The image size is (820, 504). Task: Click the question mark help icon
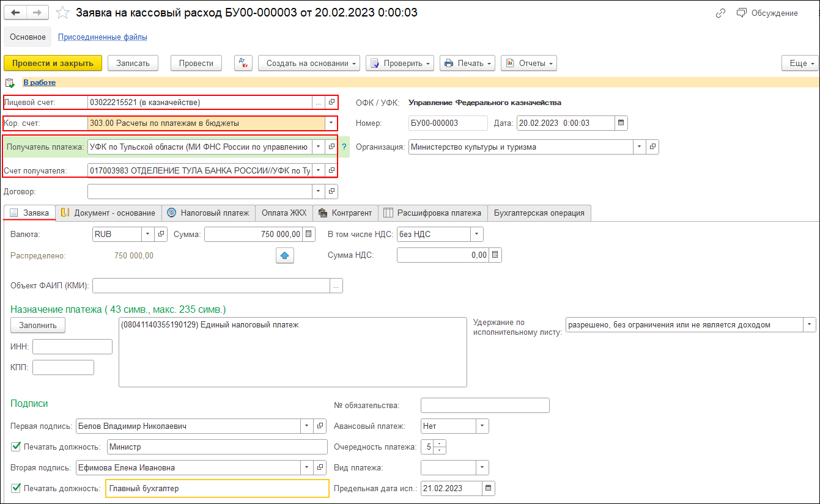(x=344, y=147)
